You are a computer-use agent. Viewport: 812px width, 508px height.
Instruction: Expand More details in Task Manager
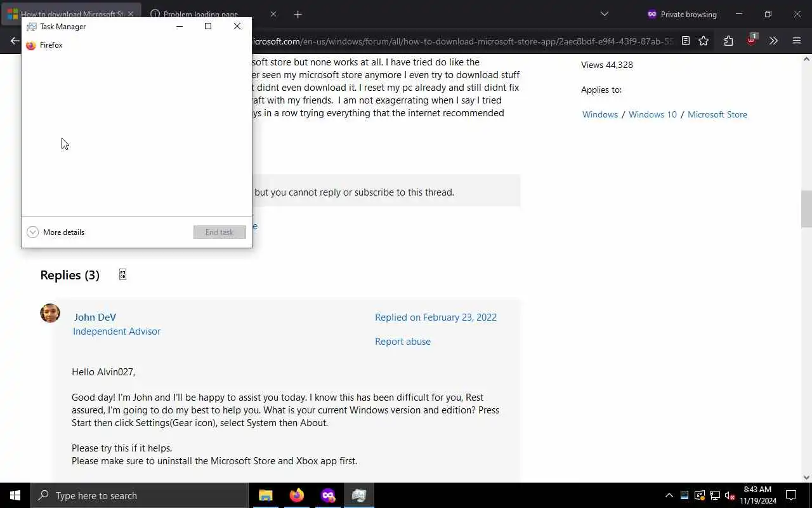[x=56, y=232]
